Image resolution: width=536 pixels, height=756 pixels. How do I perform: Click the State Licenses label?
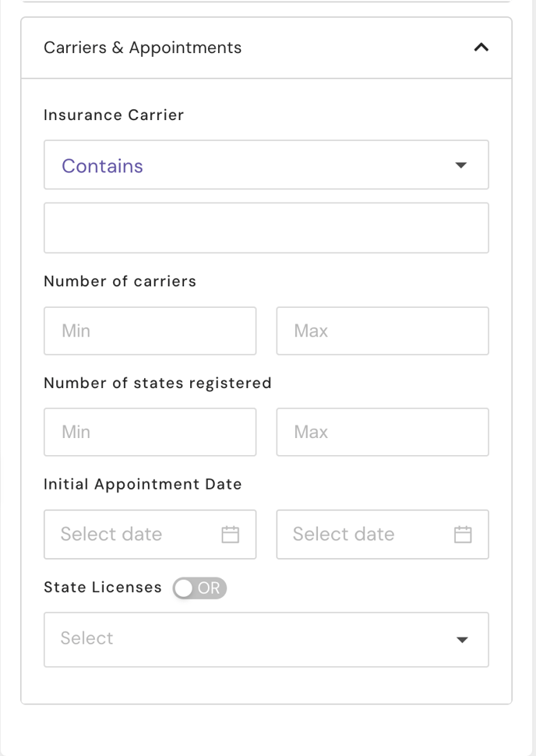103,587
